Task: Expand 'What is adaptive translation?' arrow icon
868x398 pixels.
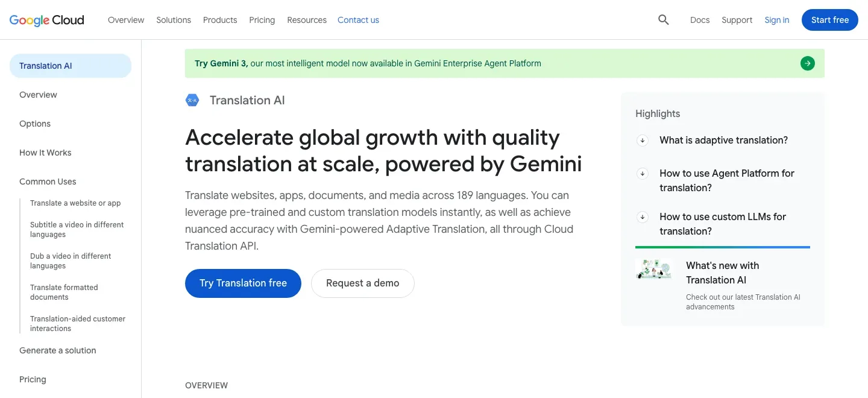Action: click(x=643, y=141)
